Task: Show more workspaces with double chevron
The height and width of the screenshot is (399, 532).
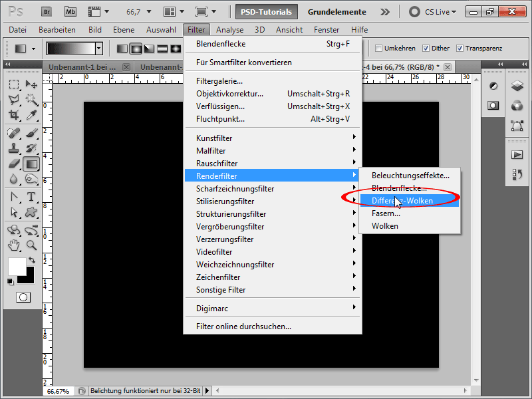Action: click(x=385, y=12)
